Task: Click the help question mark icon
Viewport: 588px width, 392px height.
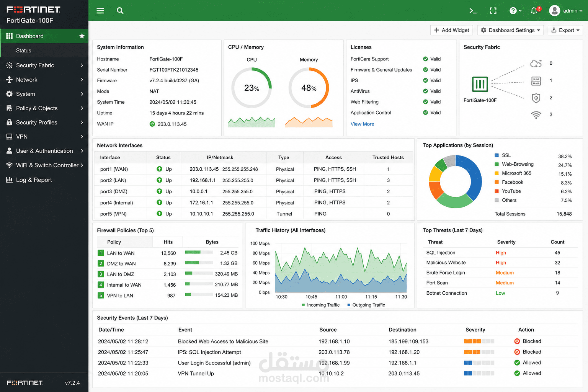Action: click(x=516, y=11)
